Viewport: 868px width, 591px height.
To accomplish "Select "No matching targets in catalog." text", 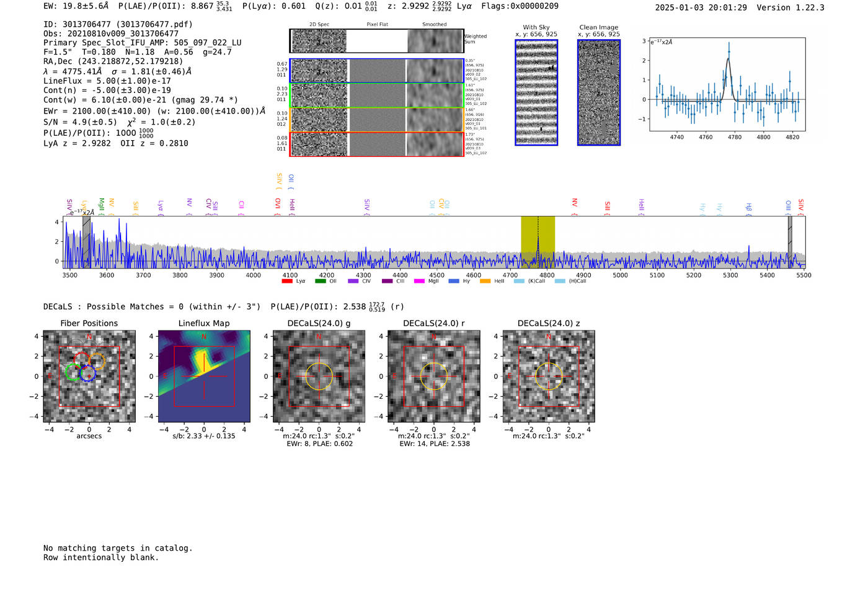I will pyautogui.click(x=118, y=548).
